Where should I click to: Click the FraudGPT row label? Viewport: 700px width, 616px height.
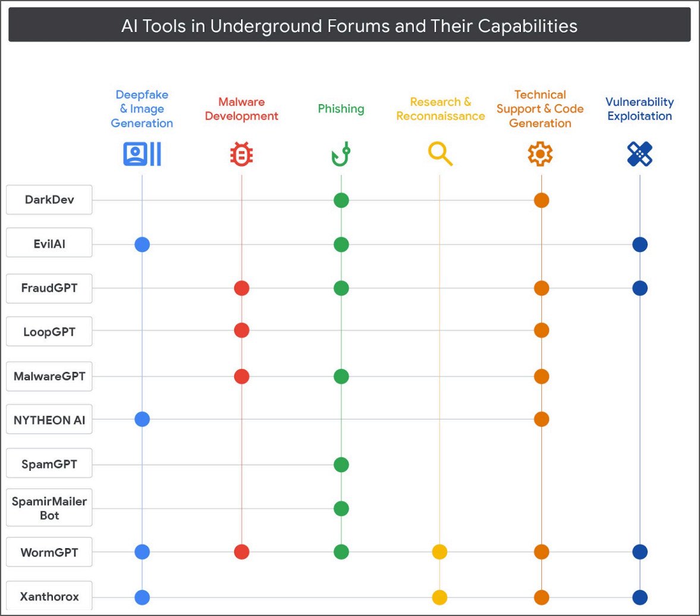tap(49, 288)
